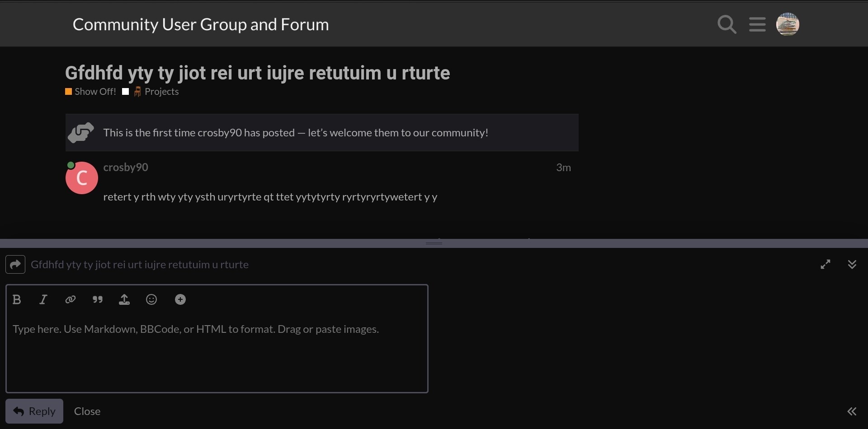Open the emoji picker
Image resolution: width=868 pixels, height=429 pixels.
(151, 299)
